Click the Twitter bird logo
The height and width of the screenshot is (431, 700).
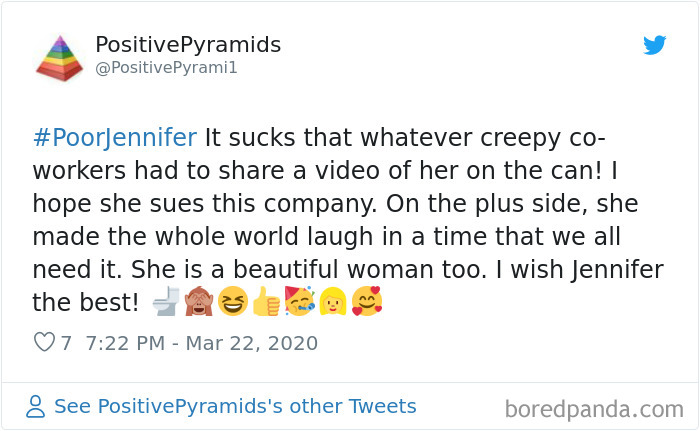(654, 45)
